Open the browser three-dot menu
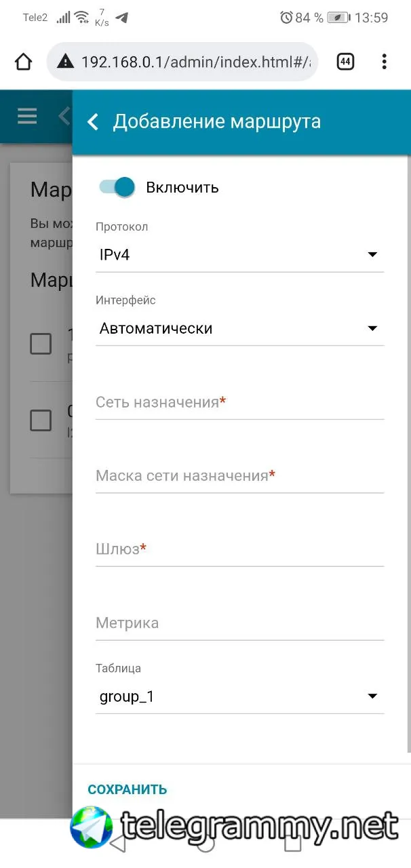Image resolution: width=411 pixels, height=868 pixels. (x=384, y=62)
